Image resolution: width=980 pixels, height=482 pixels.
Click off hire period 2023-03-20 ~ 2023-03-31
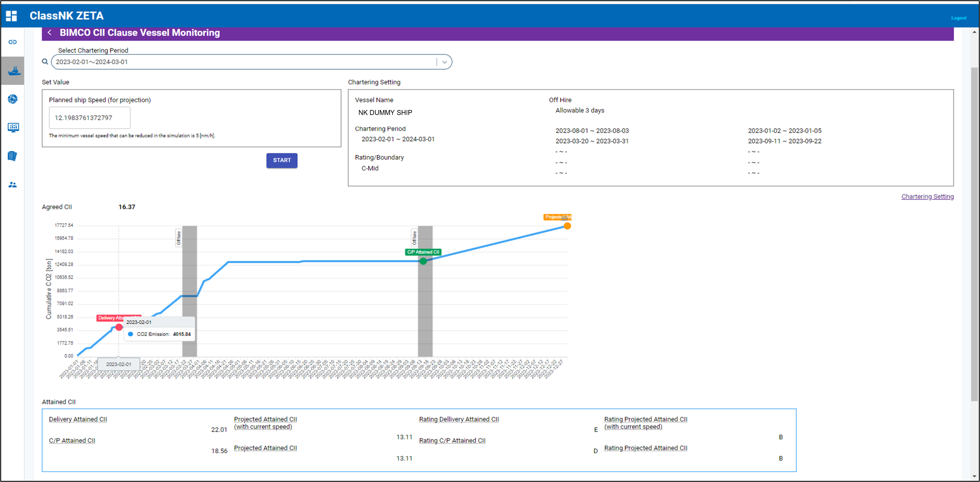coord(592,141)
